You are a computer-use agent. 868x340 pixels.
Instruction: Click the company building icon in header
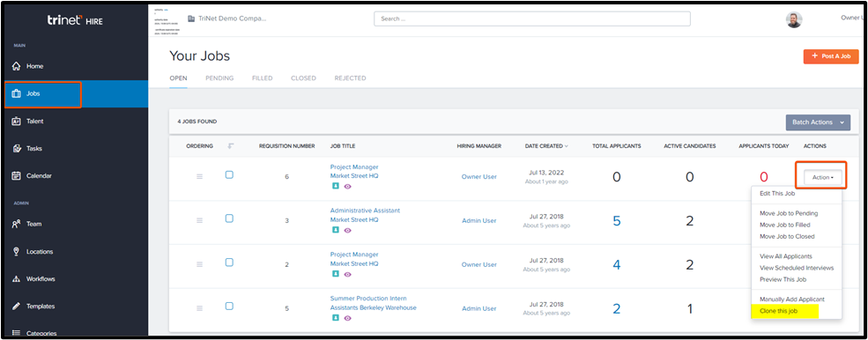click(x=191, y=18)
